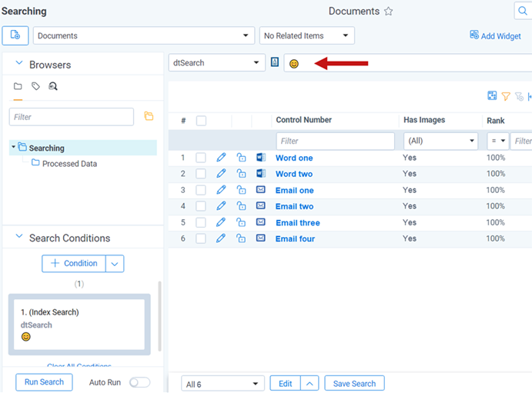Open the All 6 selection dropdown

(223, 384)
